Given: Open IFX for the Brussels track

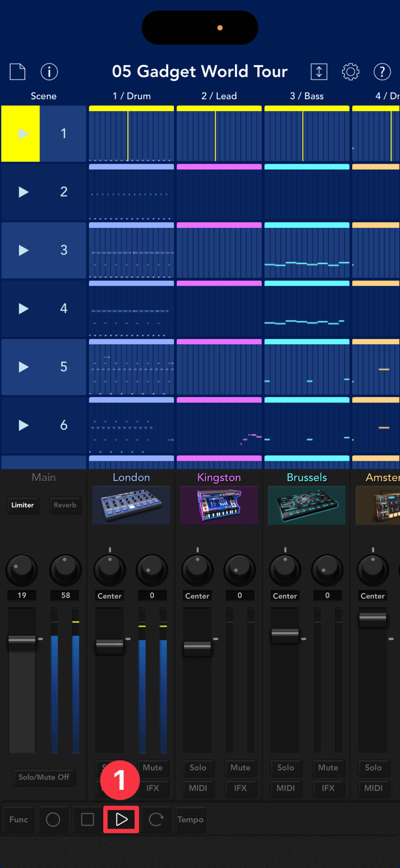Looking at the screenshot, I should [328, 788].
